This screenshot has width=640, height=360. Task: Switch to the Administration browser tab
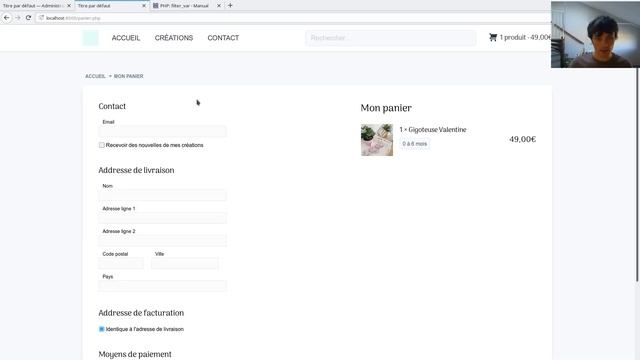click(x=33, y=6)
